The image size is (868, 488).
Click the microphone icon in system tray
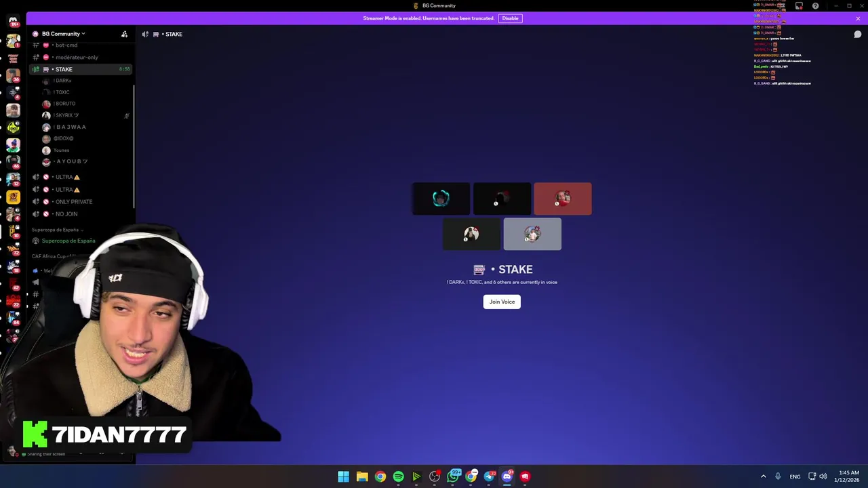778,476
